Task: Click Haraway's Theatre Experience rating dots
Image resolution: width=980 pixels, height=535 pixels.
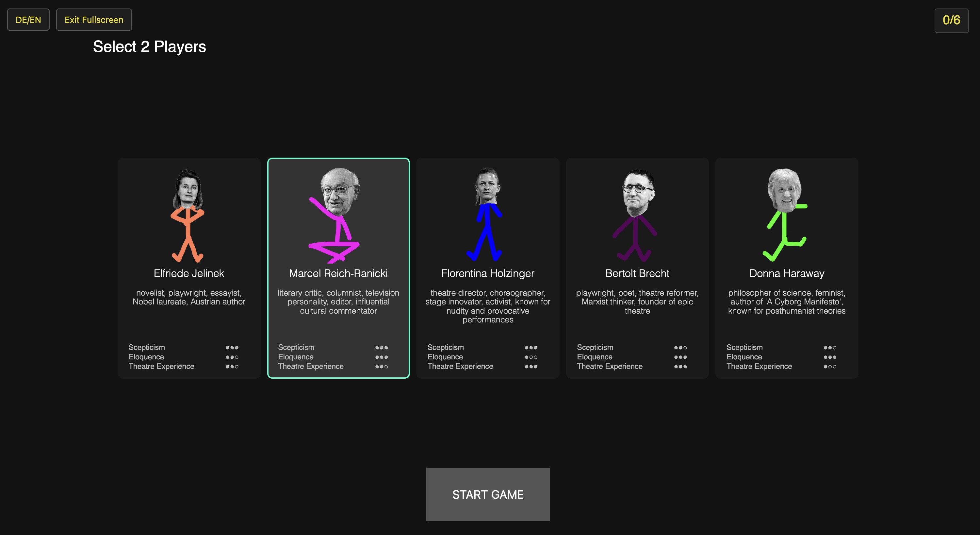Action: tap(830, 367)
